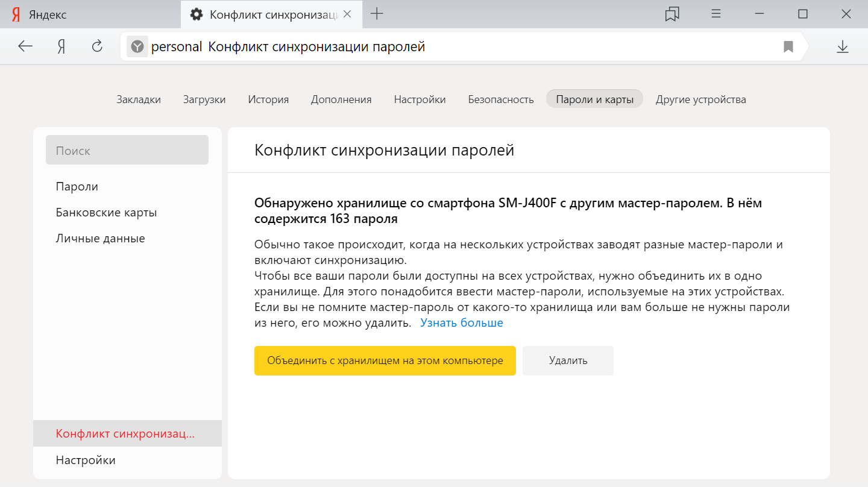Click the Поиск search field
This screenshot has width=868, height=487.
click(x=127, y=150)
